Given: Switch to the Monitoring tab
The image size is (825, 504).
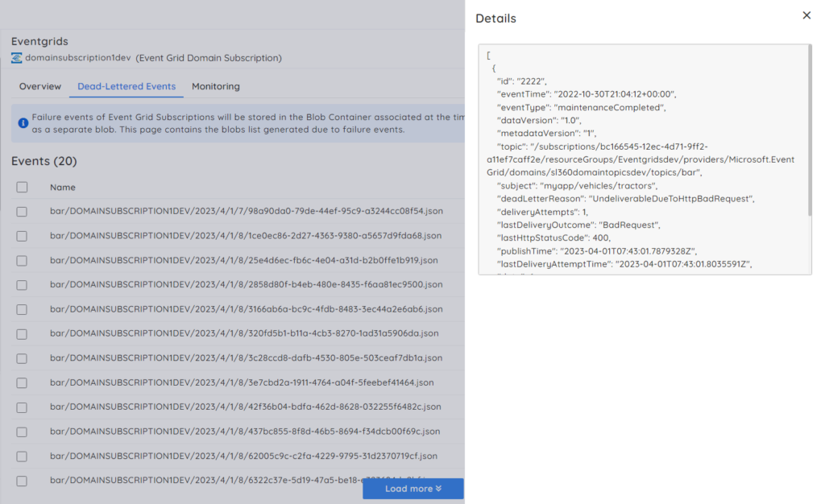Looking at the screenshot, I should 215,87.
